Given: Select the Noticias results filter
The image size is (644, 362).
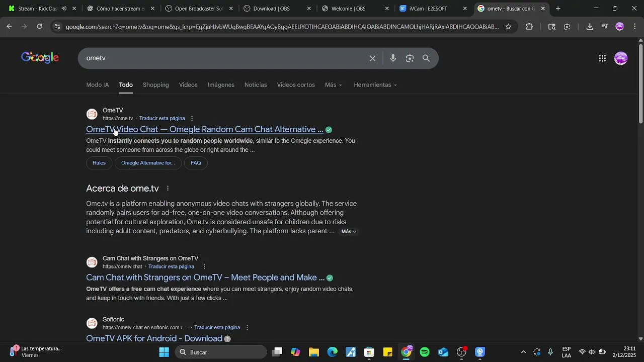Looking at the screenshot, I should point(256,85).
